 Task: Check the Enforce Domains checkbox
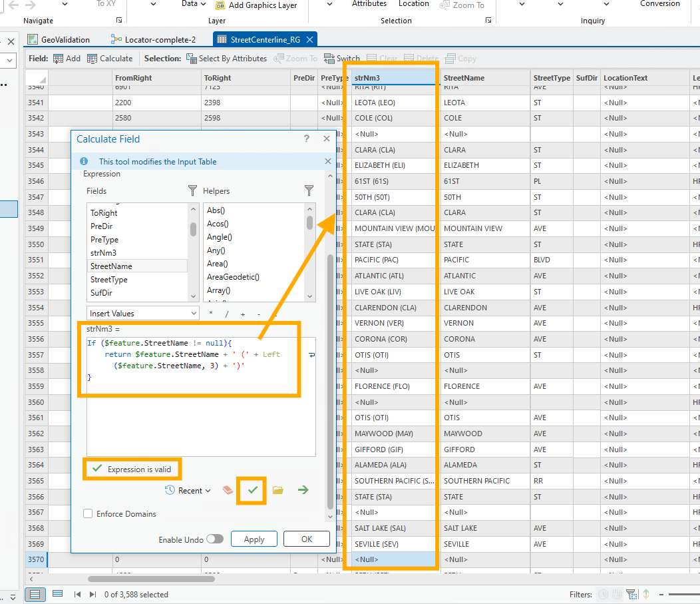88,513
